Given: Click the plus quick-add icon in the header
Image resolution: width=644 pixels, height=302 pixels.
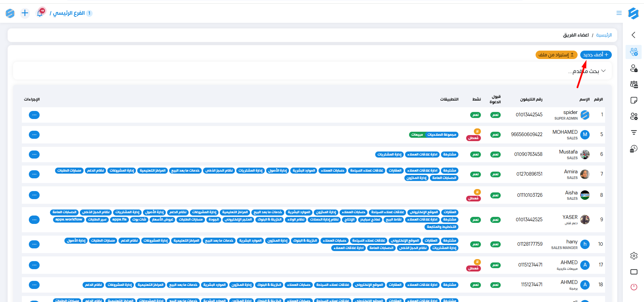Looking at the screenshot, I should click(x=25, y=13).
